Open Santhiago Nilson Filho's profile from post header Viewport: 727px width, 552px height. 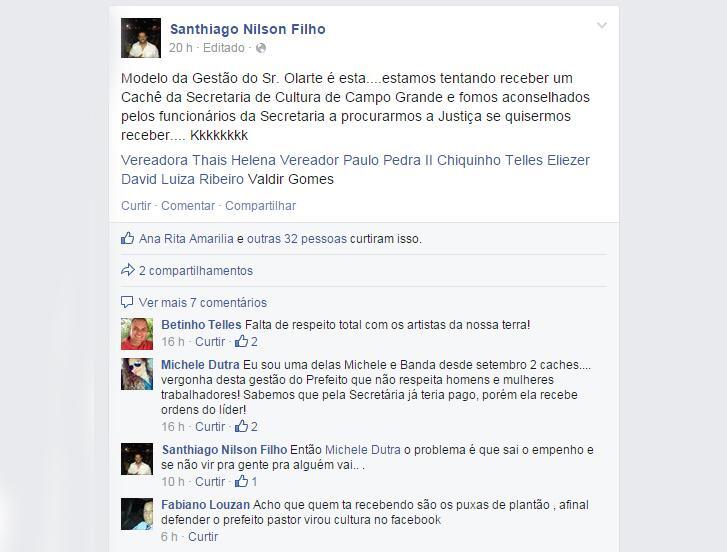[x=248, y=29]
